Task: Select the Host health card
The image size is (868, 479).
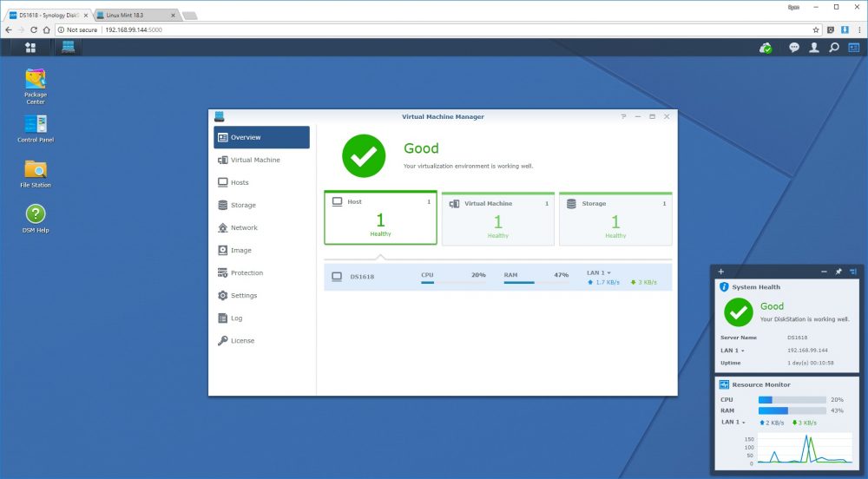Action: 380,218
